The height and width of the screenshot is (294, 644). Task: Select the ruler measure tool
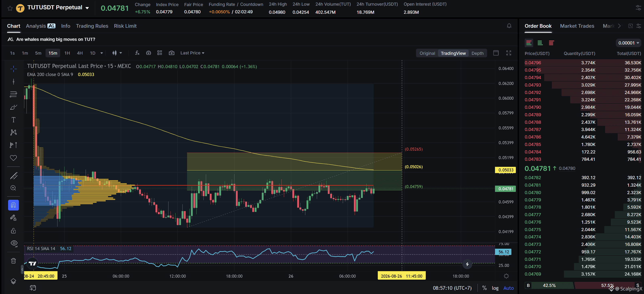14,176
